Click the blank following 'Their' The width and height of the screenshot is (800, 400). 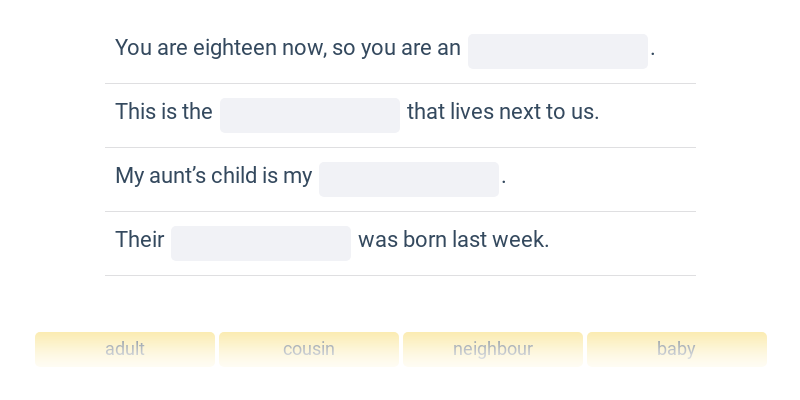click(261, 243)
